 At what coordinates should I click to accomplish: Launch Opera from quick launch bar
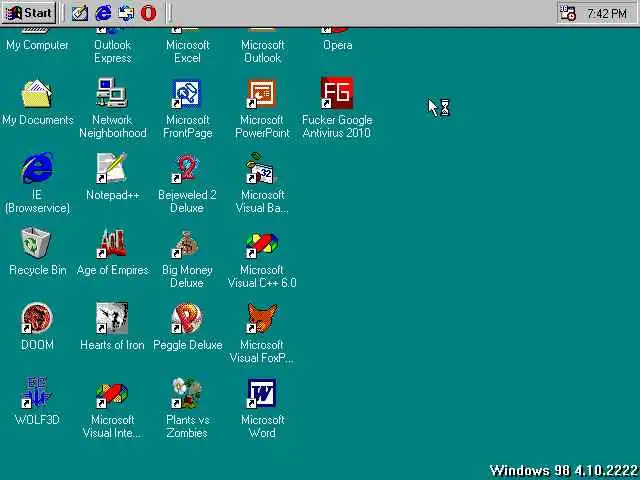(x=148, y=13)
